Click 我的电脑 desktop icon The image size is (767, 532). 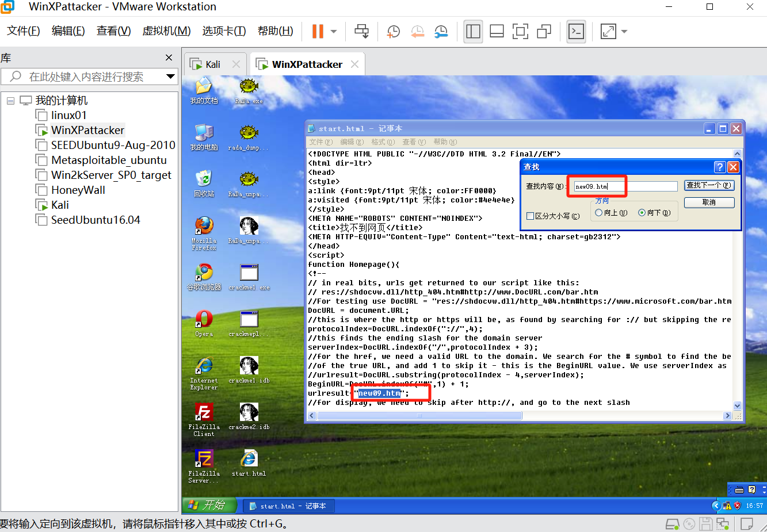pos(204,137)
